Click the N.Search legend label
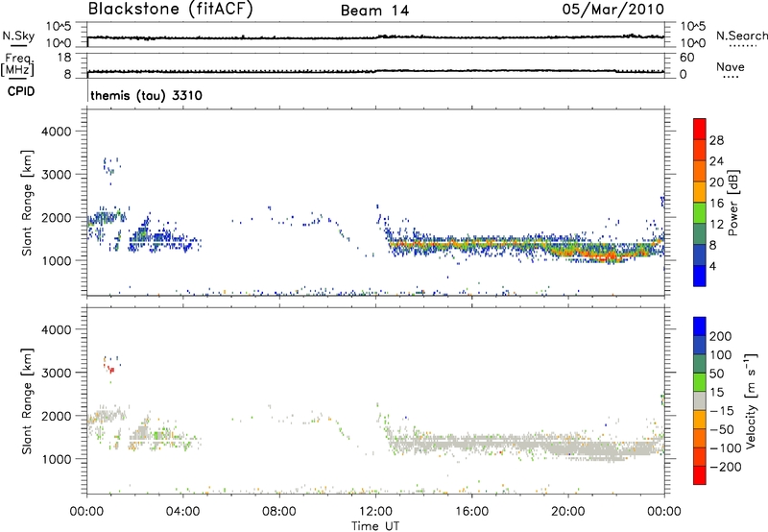This screenshot has width=768, height=532. pyautogui.click(x=742, y=36)
